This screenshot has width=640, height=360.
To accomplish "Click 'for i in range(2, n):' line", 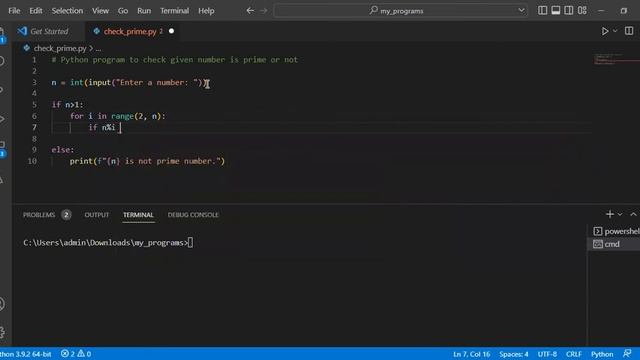I will [x=118, y=116].
